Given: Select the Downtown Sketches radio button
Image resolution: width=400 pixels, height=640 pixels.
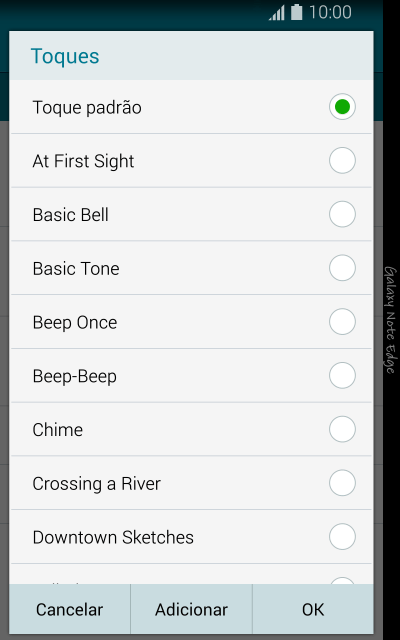Looking at the screenshot, I should click(x=342, y=537).
